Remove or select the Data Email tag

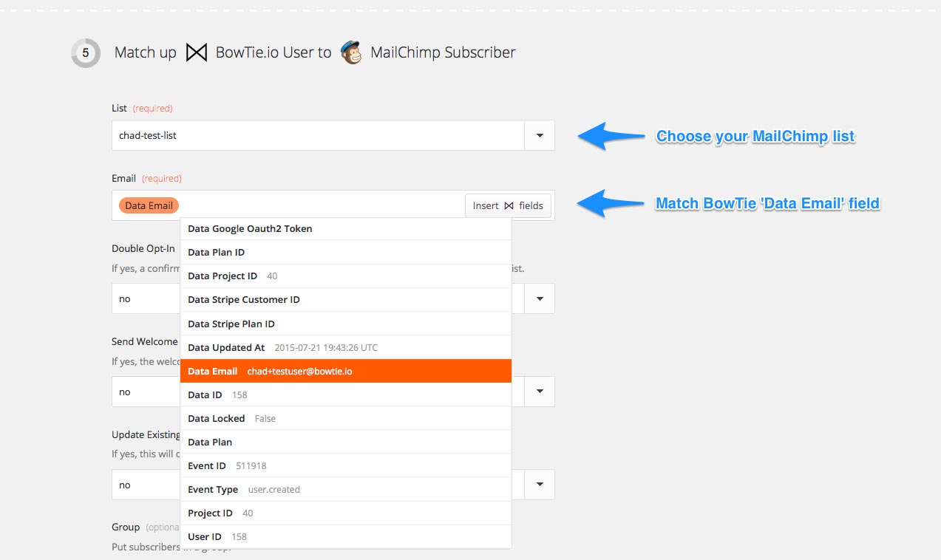(x=149, y=205)
